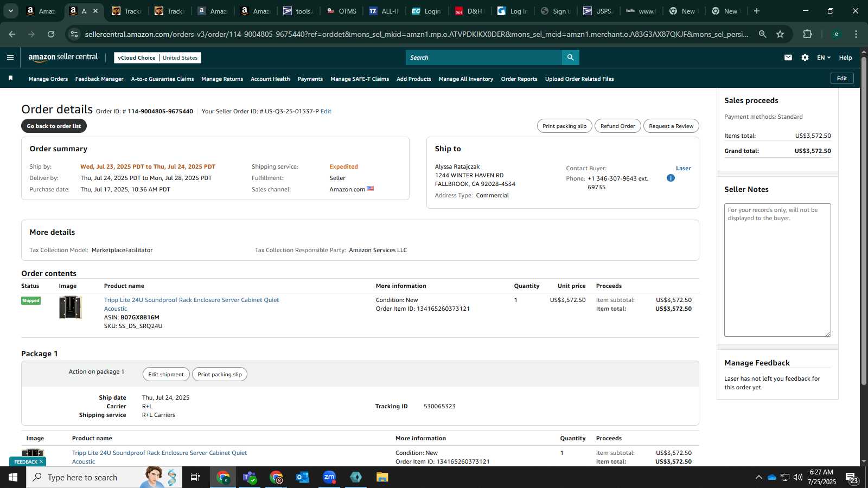
Task: Click the bookmark icon in the nav bar
Action: pyautogui.click(x=10, y=79)
